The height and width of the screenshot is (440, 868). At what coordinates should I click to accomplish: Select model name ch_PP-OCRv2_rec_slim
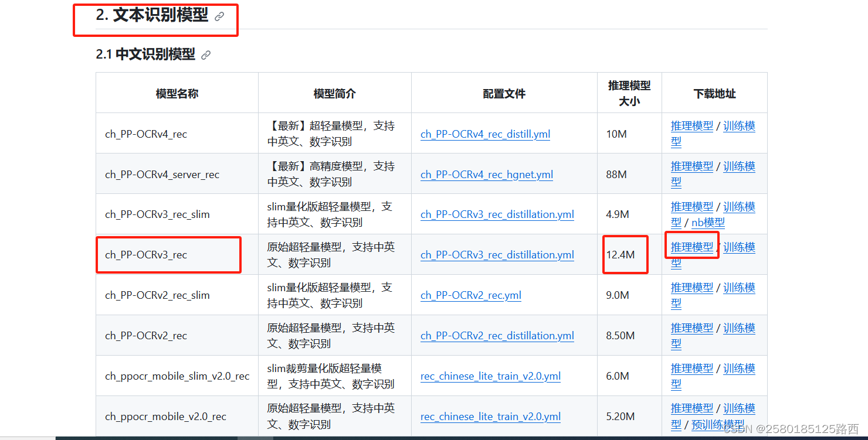[157, 295]
